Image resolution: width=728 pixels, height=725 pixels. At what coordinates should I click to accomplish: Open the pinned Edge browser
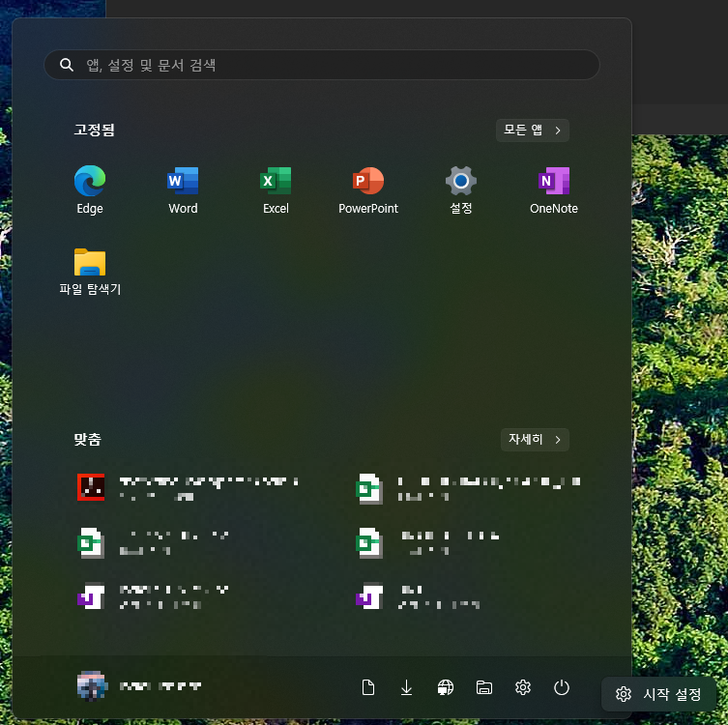(90, 189)
